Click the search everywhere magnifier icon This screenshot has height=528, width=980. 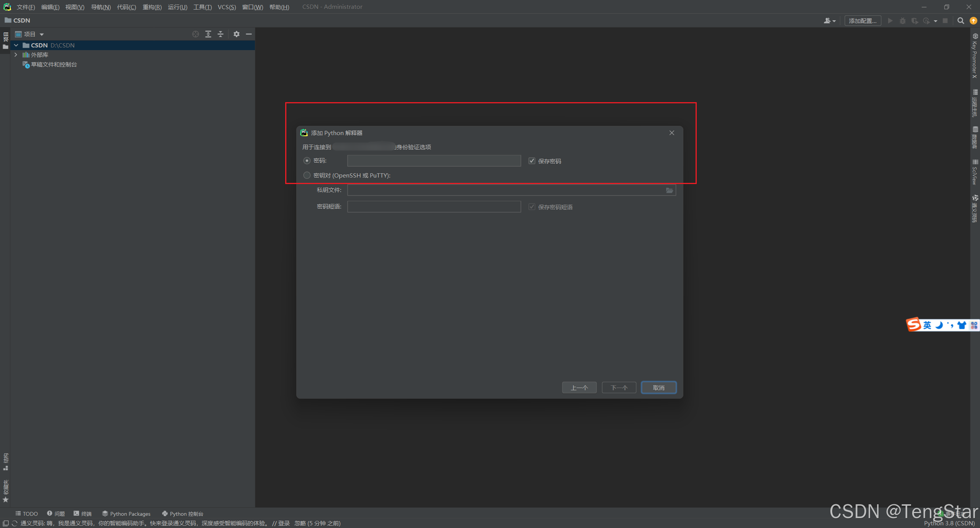point(960,21)
